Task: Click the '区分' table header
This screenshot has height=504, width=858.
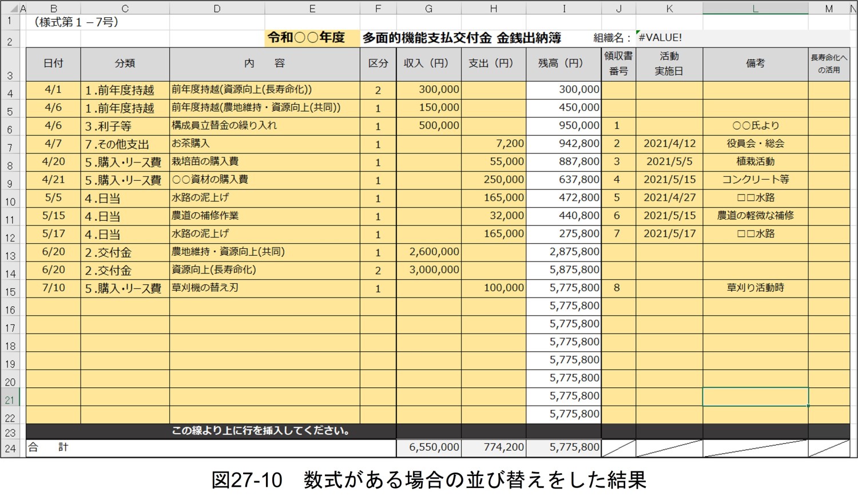Action: (x=378, y=64)
